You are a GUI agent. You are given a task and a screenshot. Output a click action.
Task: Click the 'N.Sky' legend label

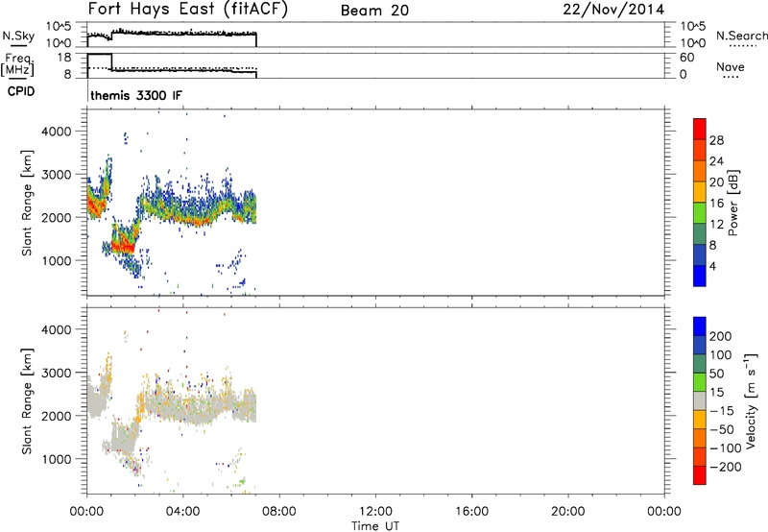[x=18, y=36]
